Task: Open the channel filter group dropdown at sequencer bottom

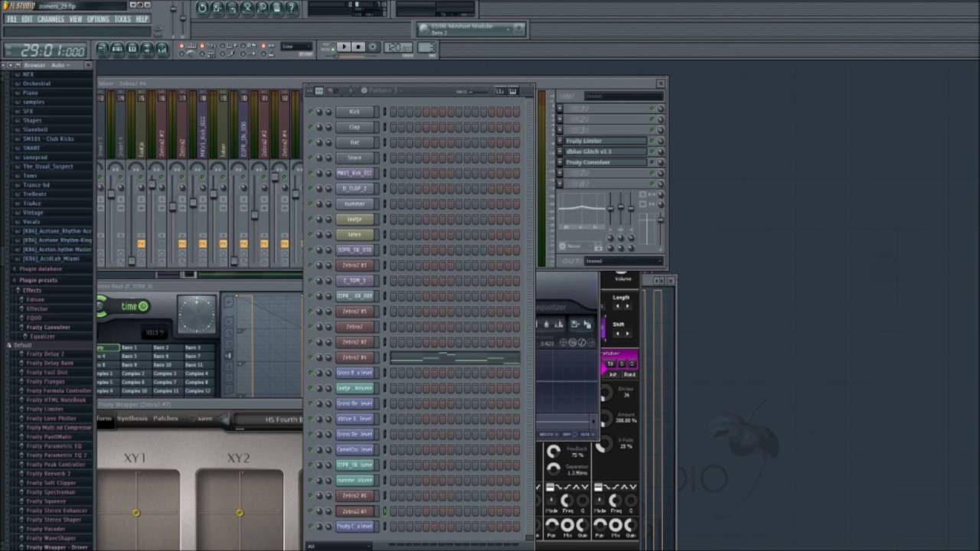Action: click(341, 546)
